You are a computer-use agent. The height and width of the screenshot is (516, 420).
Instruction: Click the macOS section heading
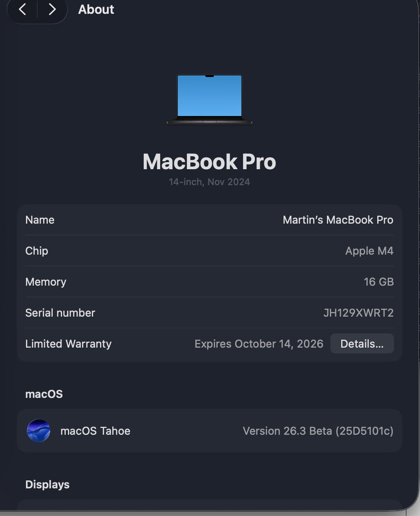pyautogui.click(x=44, y=394)
